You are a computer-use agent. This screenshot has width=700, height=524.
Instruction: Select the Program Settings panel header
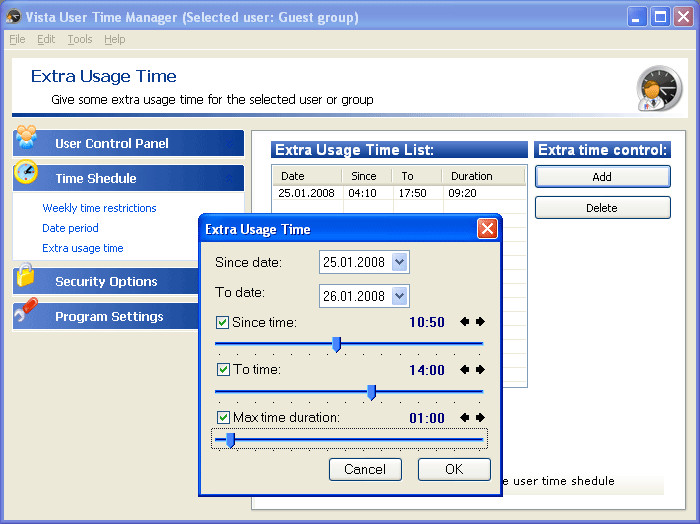[106, 316]
